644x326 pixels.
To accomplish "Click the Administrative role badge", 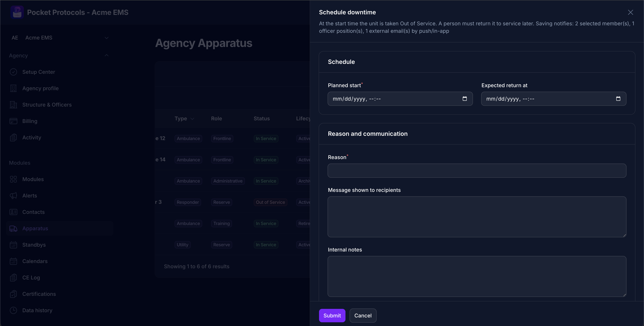I will pyautogui.click(x=228, y=181).
